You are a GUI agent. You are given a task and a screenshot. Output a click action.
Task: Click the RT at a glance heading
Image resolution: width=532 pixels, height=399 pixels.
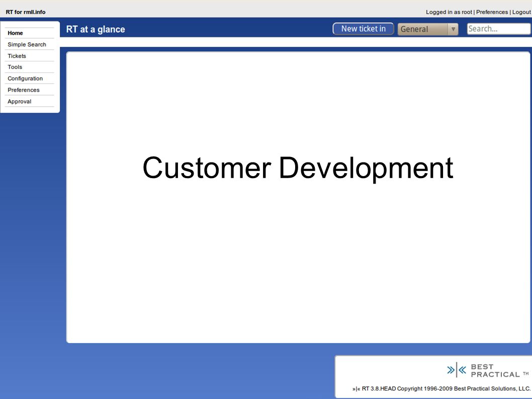click(96, 29)
